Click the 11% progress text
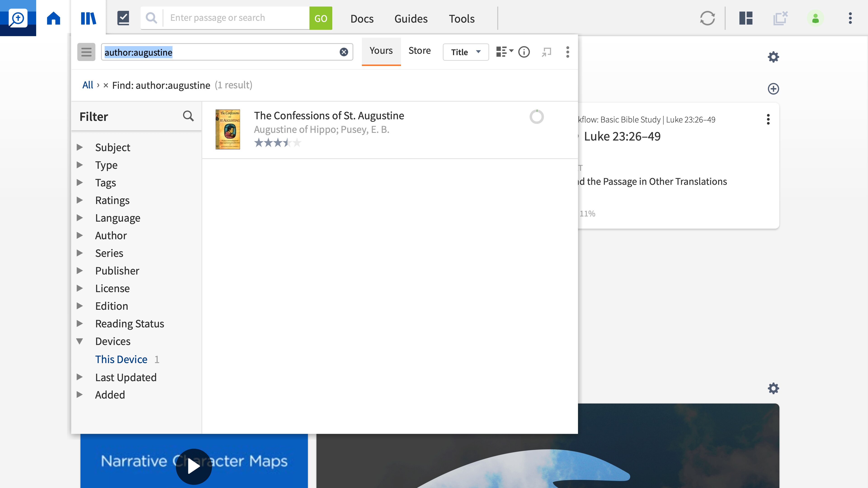 pyautogui.click(x=587, y=213)
